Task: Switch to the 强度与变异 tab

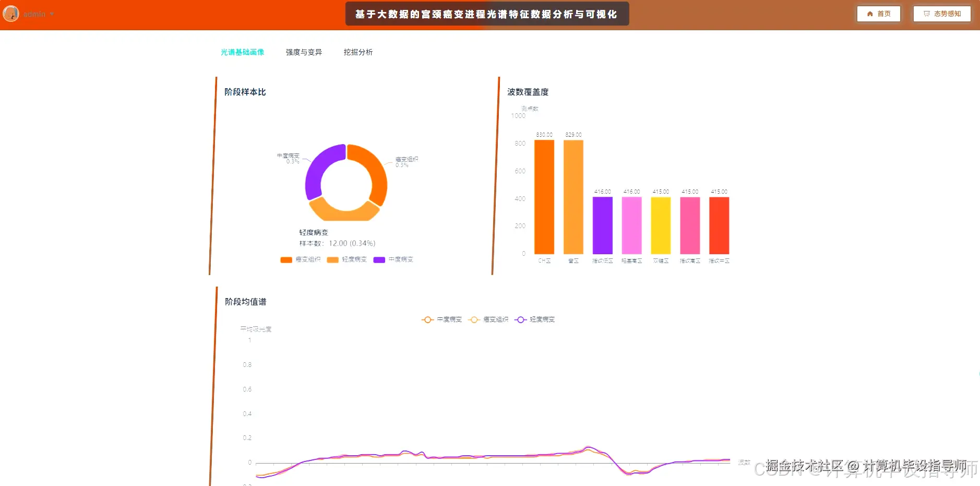Action: (304, 52)
